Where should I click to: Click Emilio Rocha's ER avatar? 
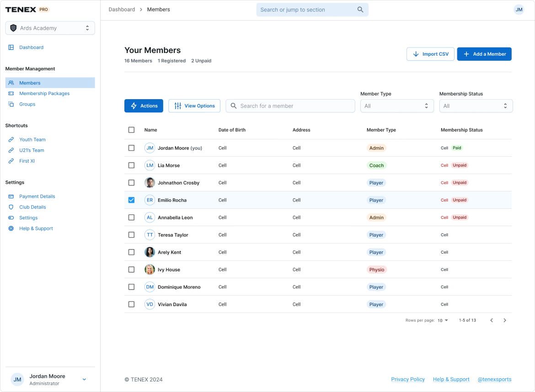pos(150,200)
